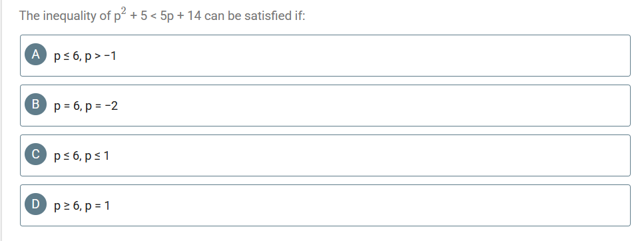Select answer option p ≤ 6, p > −1
The height and width of the screenshot is (241, 644).
[x=325, y=55]
